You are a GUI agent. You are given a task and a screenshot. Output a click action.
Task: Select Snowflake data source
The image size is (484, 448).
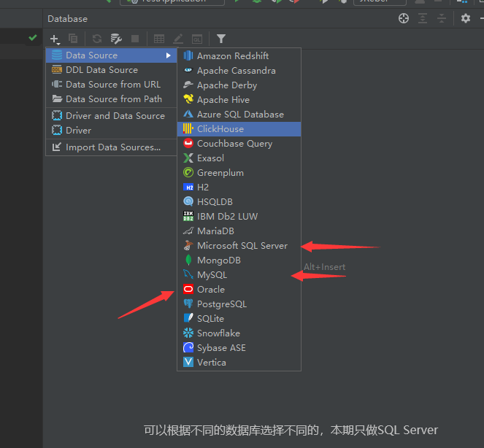coord(239,333)
